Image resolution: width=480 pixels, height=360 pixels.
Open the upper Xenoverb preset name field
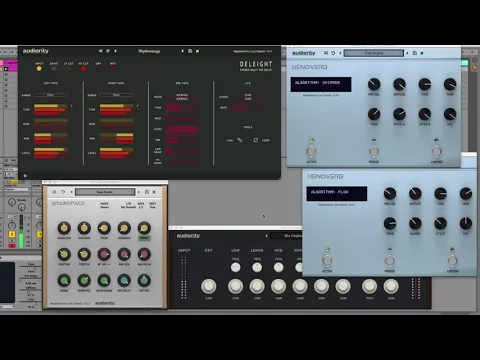[x=374, y=53]
